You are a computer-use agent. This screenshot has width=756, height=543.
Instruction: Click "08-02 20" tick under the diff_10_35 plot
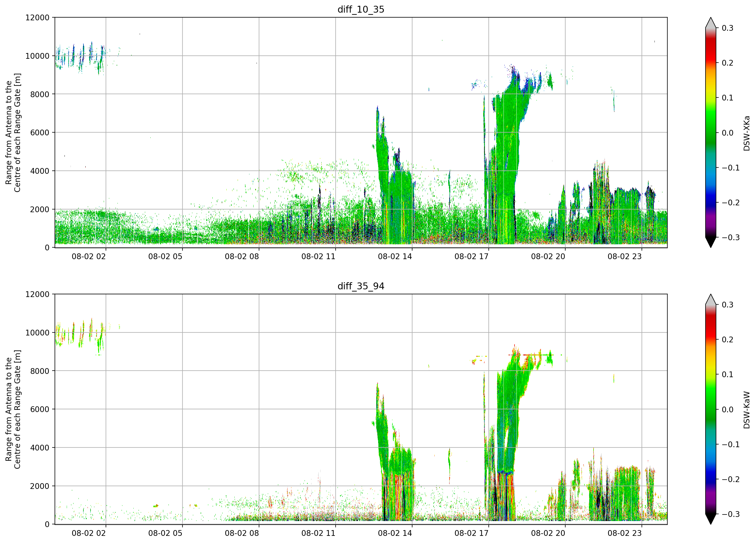548,256
